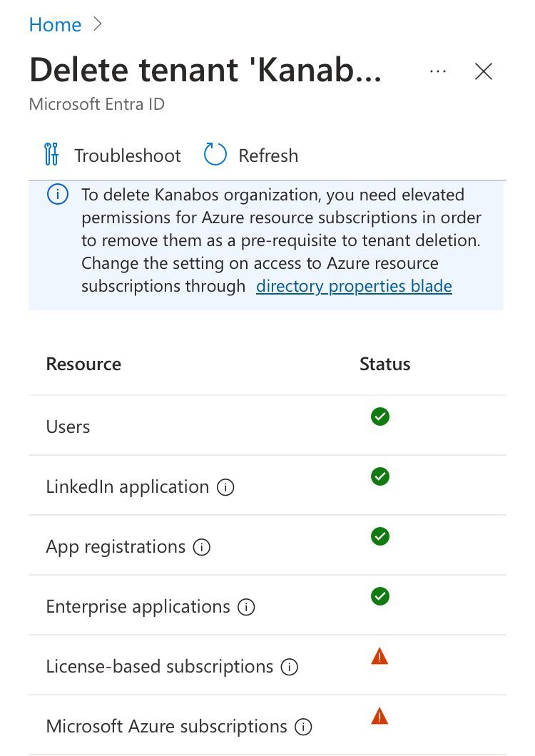Expand the breadcrumb chevron after Home
Screen dimensions: 535x756
(97, 24)
